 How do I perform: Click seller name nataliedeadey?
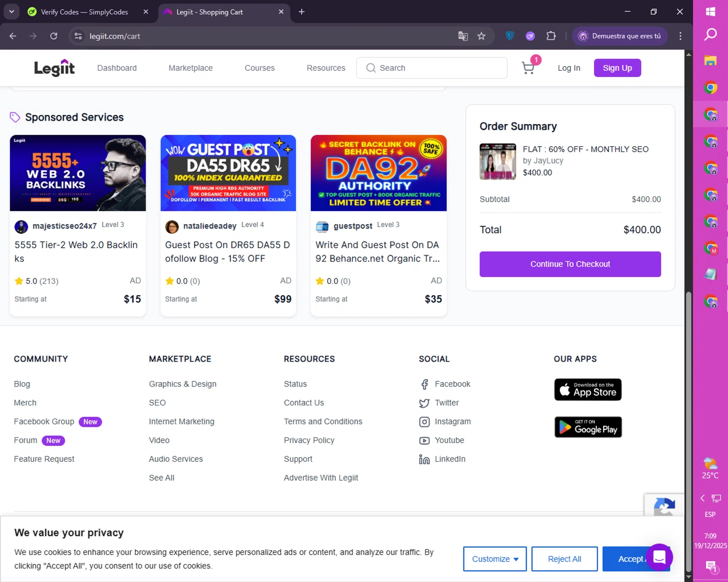[210, 226]
